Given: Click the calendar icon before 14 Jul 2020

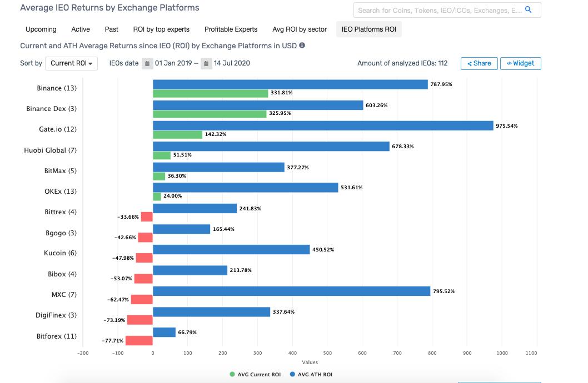Looking at the screenshot, I should [206, 63].
